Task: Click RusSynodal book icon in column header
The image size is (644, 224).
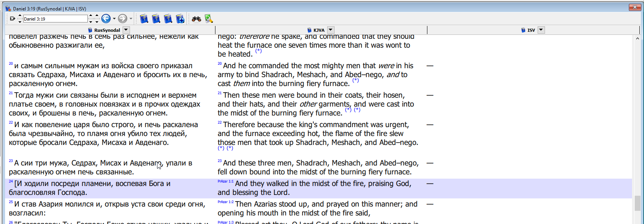Action: 90,30
